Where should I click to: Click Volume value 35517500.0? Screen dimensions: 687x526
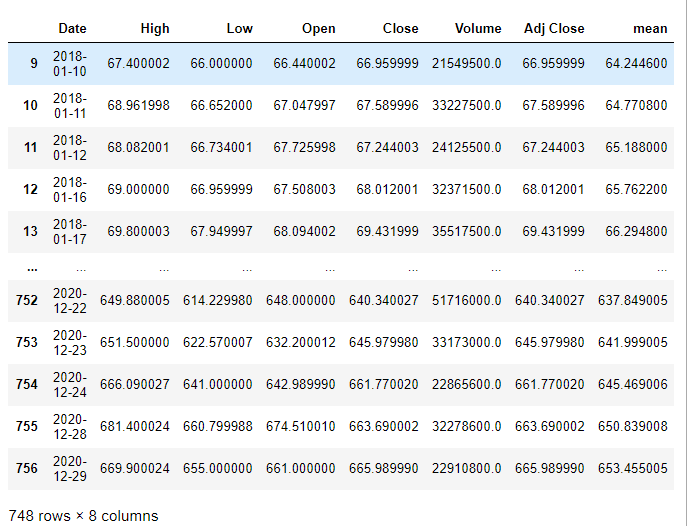click(467, 231)
